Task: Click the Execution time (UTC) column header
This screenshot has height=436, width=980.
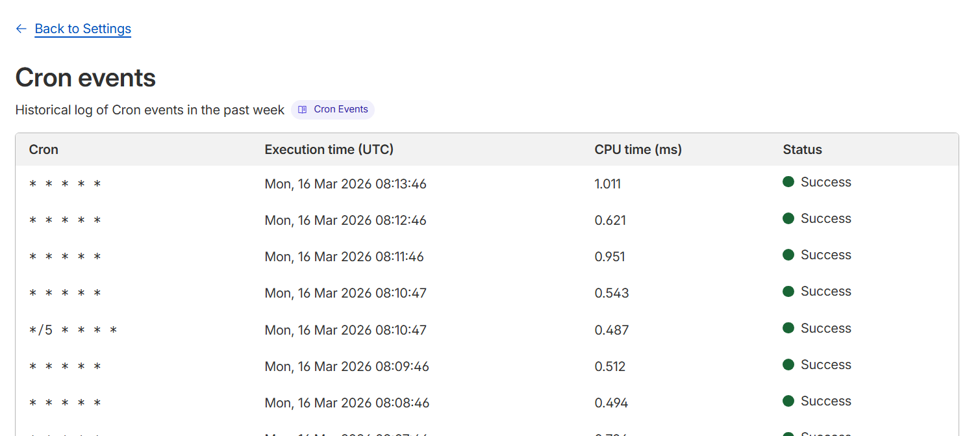Action: point(329,149)
